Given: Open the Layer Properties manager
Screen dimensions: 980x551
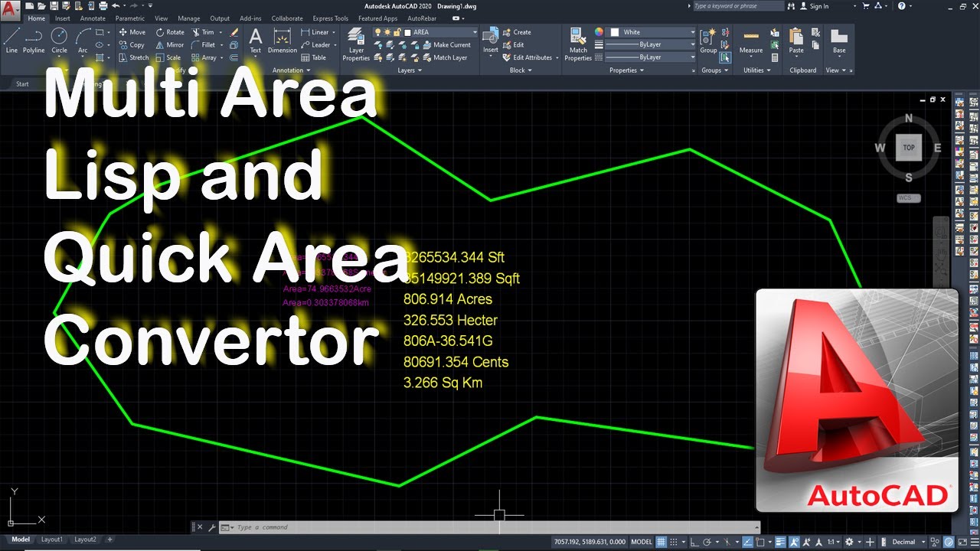Looking at the screenshot, I should [x=356, y=44].
